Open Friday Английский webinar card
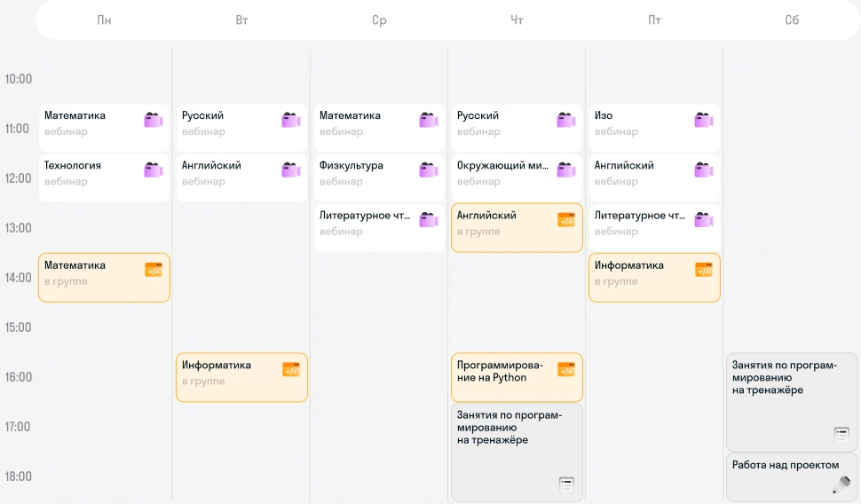The image size is (861, 504). coord(654,177)
